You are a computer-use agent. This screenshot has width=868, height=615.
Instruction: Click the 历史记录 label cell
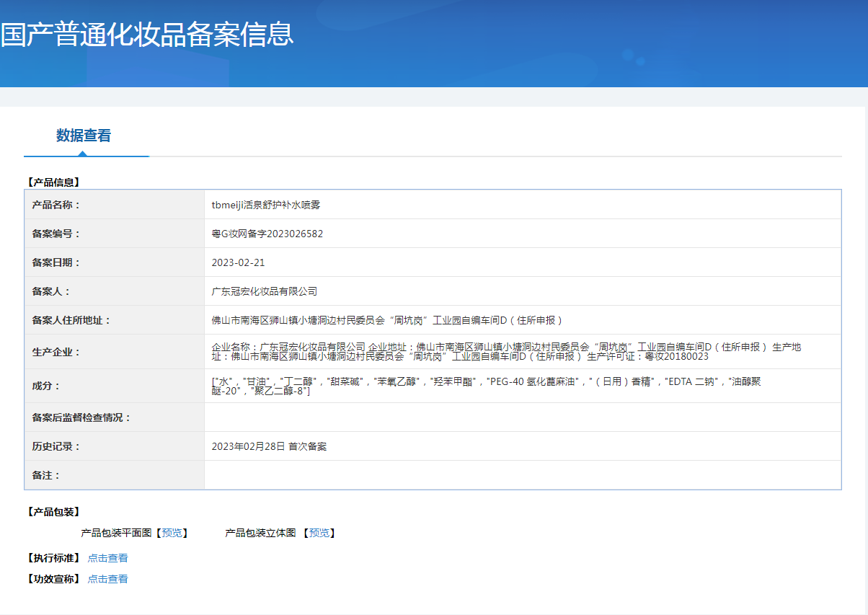[115, 446]
